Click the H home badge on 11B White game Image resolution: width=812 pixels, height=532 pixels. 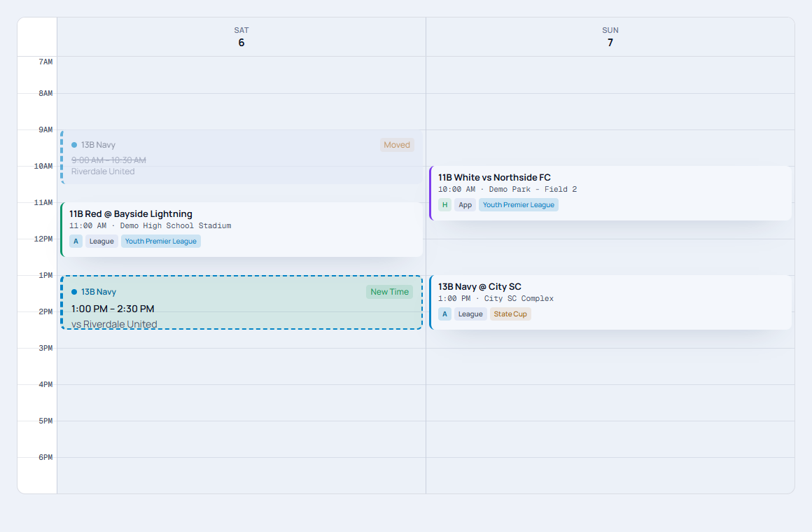tap(444, 204)
